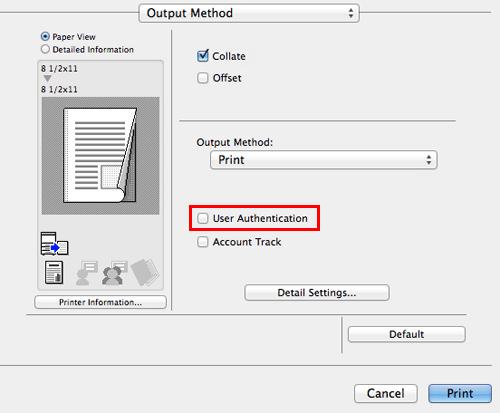The width and height of the screenshot is (500, 413).
Task: Enable the User Authentication checkbox
Action: (203, 218)
